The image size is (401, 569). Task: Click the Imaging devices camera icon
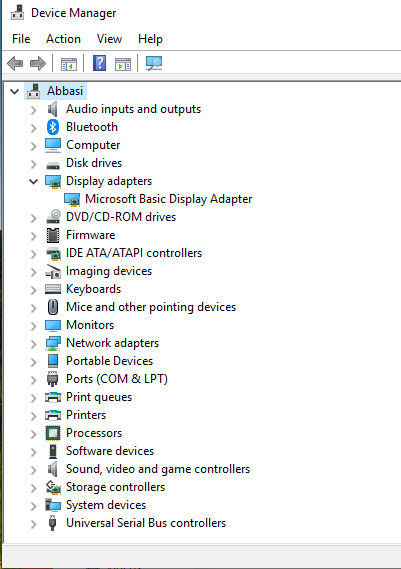(53, 271)
